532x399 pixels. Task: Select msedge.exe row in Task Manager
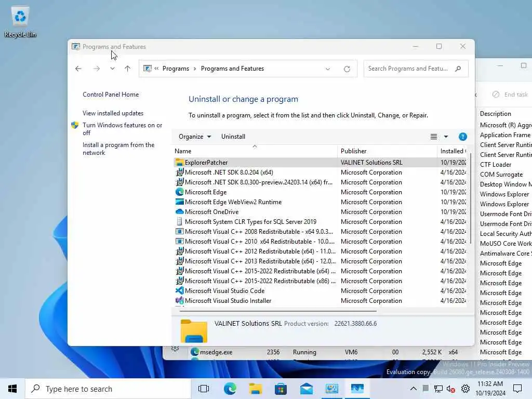pyautogui.click(x=319, y=352)
